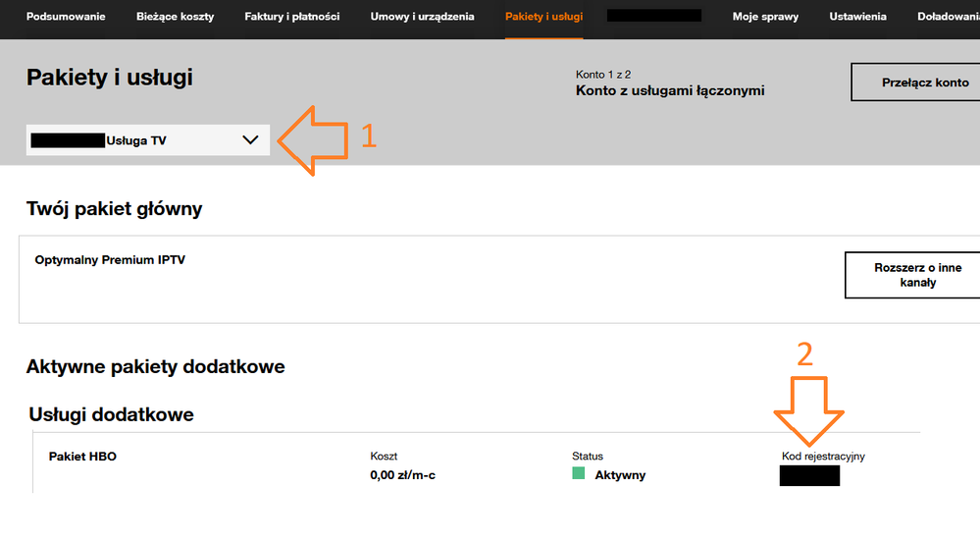
Task: Click the Optymalny Premium IPTV package name
Action: 110,260
